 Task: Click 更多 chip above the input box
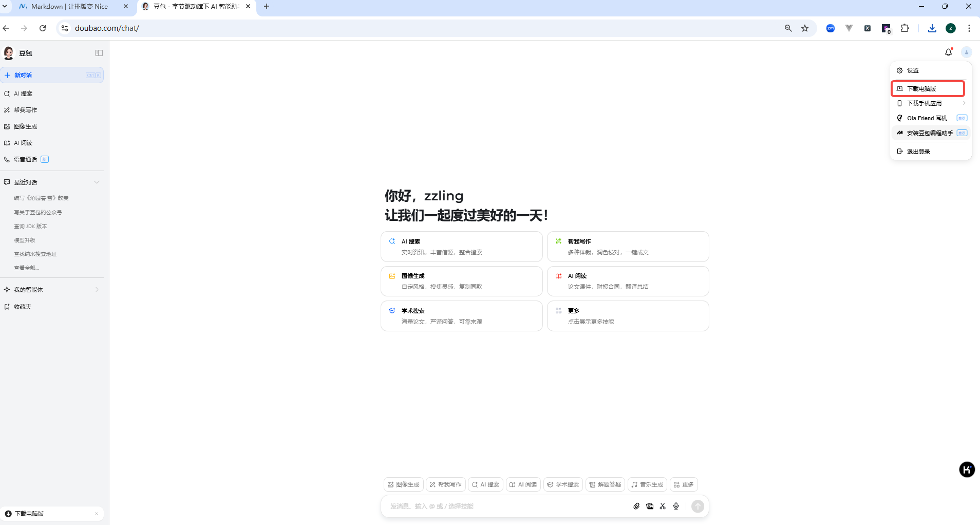coord(684,484)
